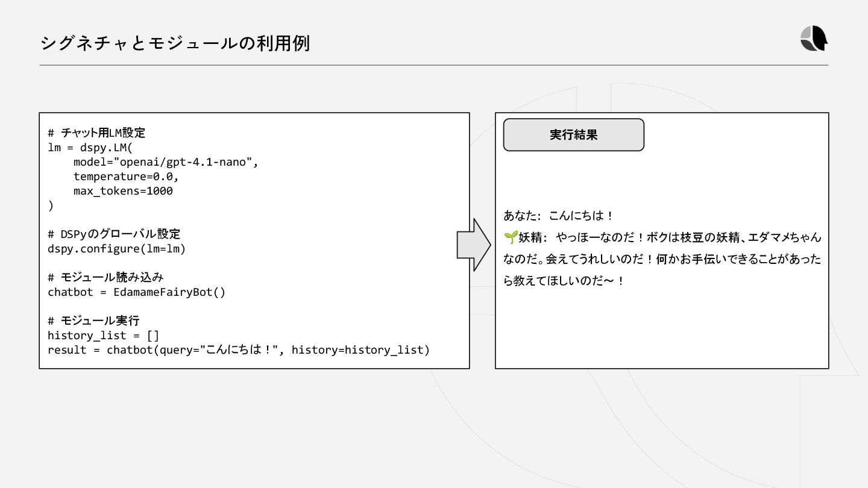868x488 pixels.
Task: Click the line chatbot = EdamameFairyBot()
Action: [x=136, y=292]
